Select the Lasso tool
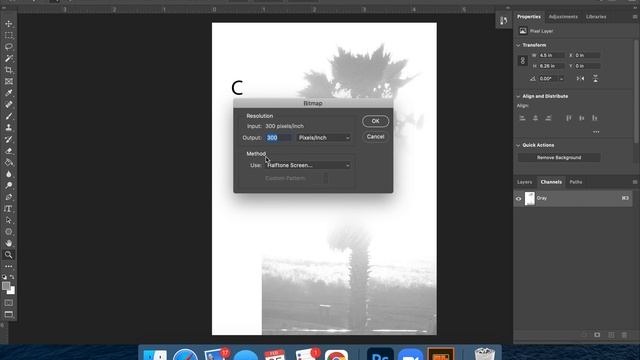This screenshot has height=360, width=640. click(x=9, y=47)
